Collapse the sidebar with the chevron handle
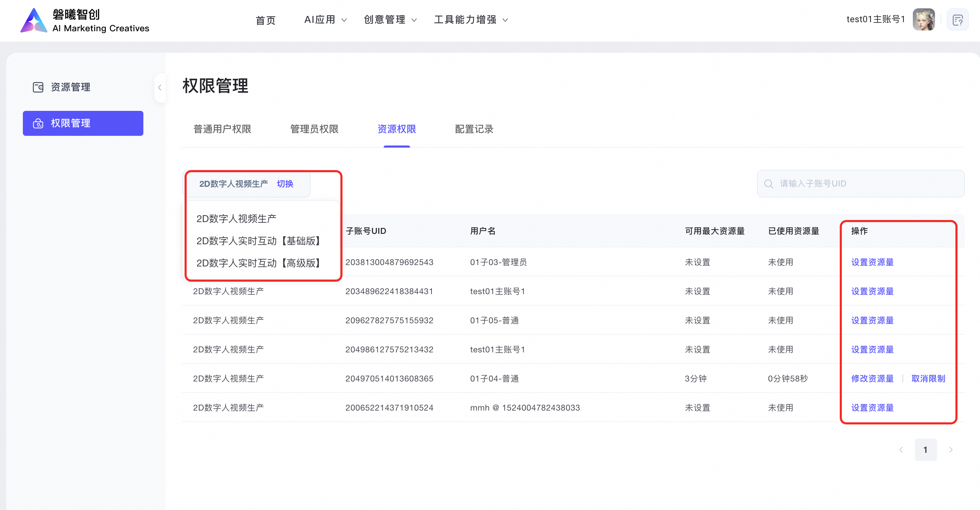 click(160, 88)
